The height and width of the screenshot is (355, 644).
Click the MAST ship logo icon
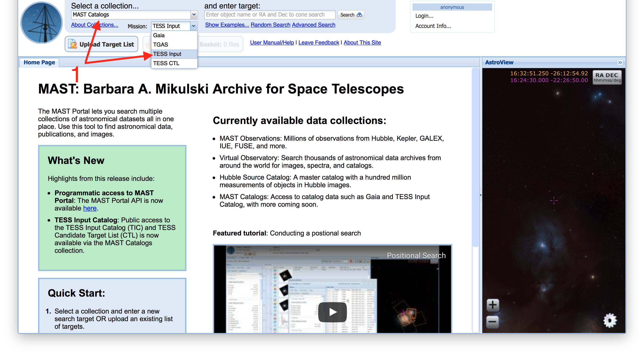[x=41, y=22]
